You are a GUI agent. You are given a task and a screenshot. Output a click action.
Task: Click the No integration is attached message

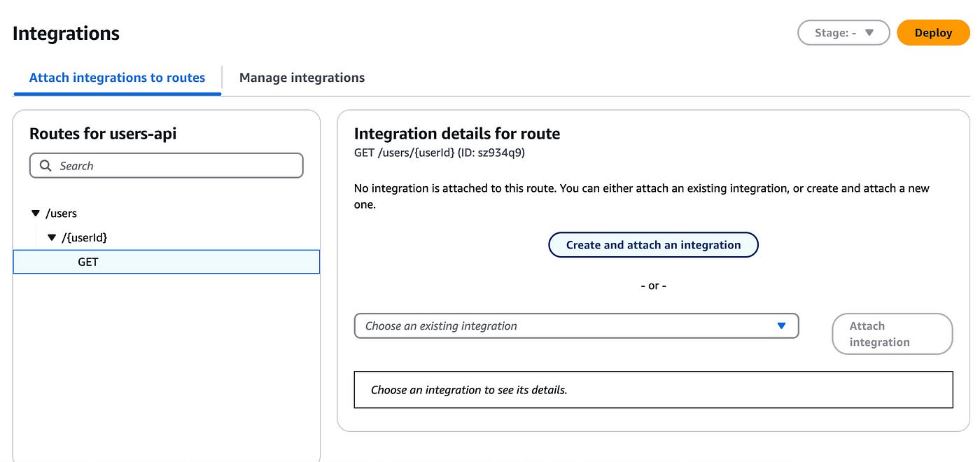(x=642, y=197)
